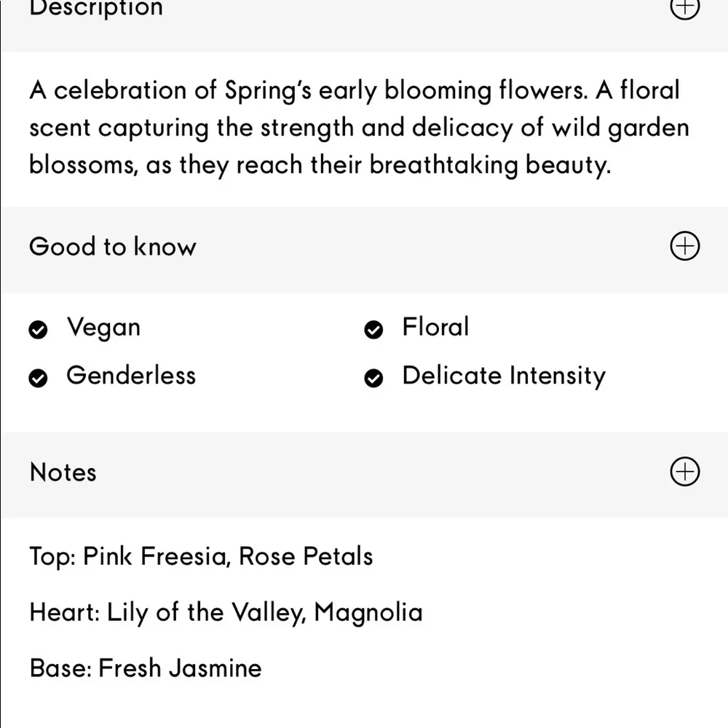Collapse the Notes section plus icon

[x=684, y=472]
